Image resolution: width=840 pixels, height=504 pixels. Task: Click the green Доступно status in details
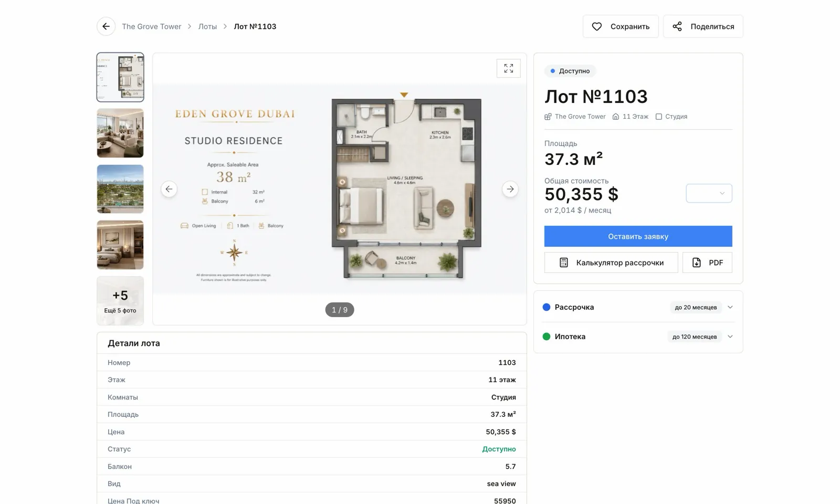[x=499, y=449]
